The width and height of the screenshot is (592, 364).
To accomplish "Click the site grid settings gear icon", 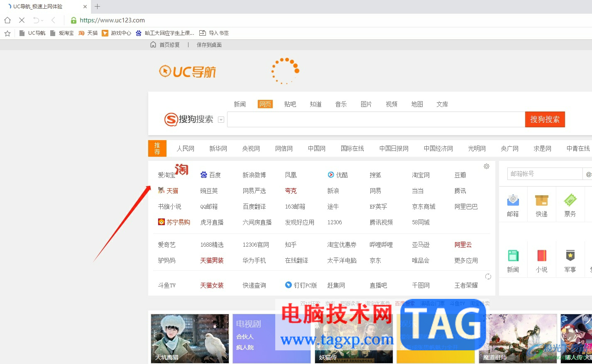I will coord(487,166).
